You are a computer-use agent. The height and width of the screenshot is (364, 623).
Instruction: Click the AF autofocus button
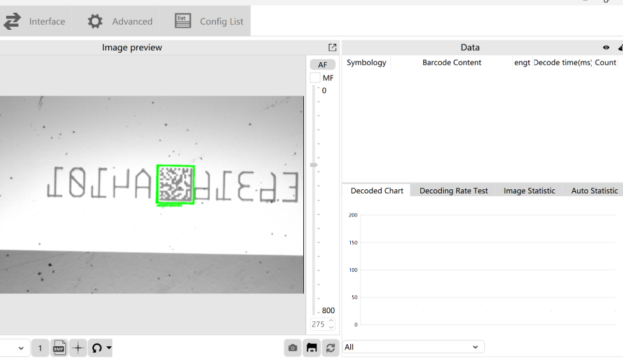(323, 65)
